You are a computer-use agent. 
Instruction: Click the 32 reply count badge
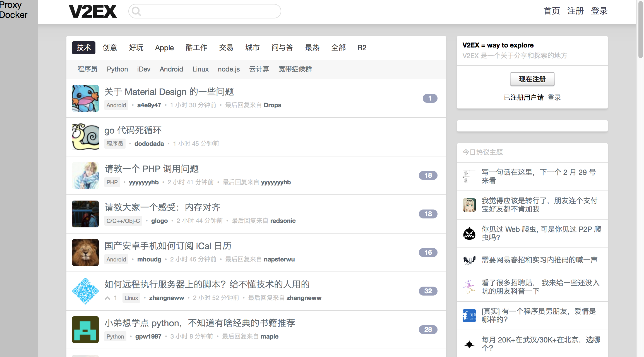[428, 291]
